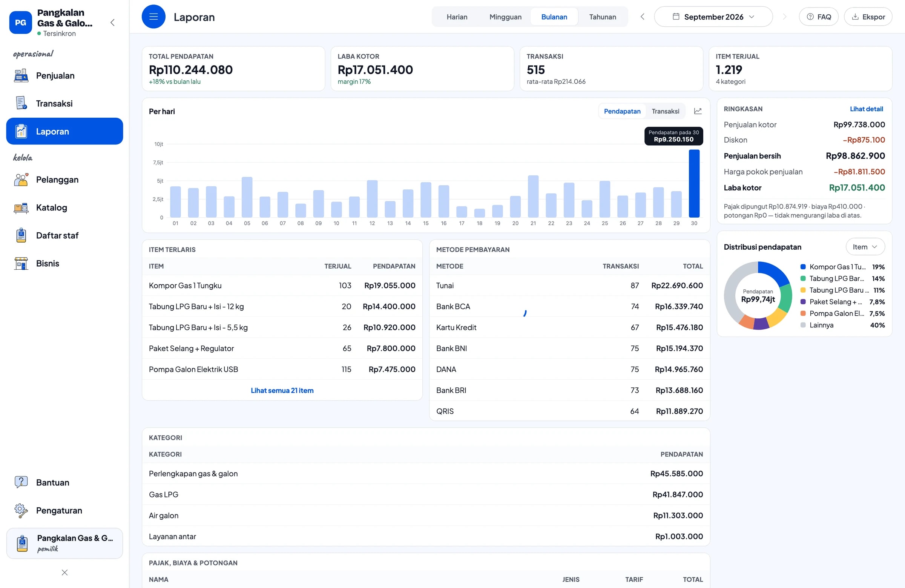Select the Harian period tab
905x588 pixels.
click(x=457, y=17)
